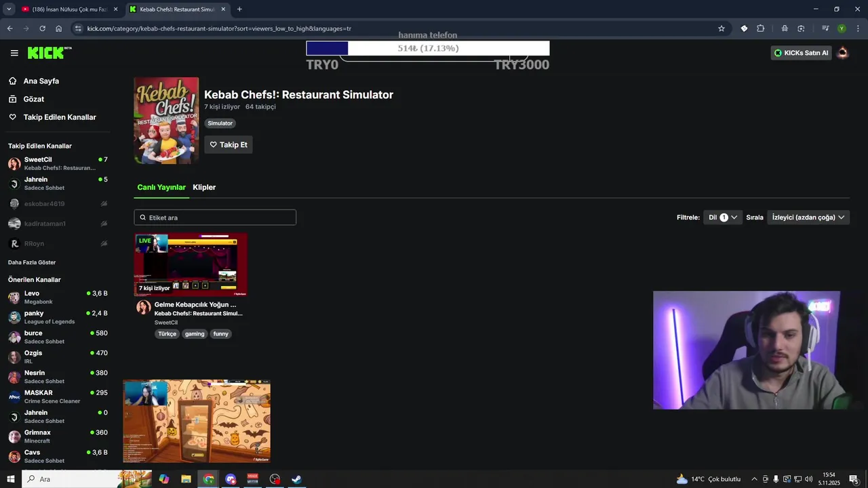Click the gaming tag

pos(195,333)
